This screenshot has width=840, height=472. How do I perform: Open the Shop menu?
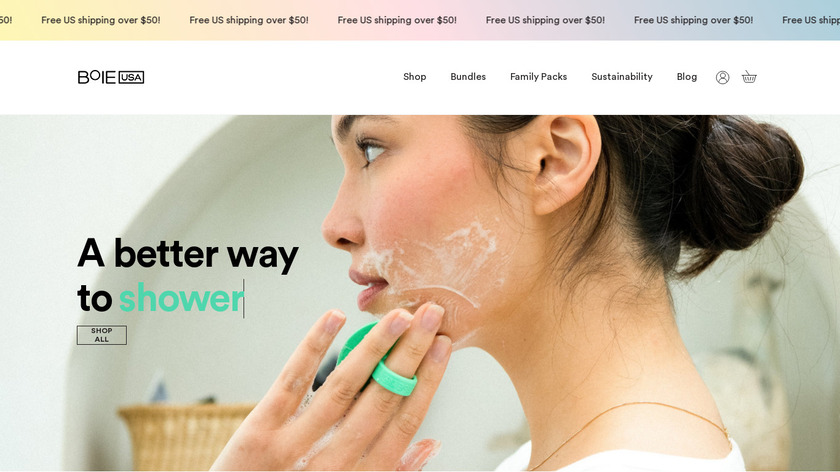[x=415, y=77]
